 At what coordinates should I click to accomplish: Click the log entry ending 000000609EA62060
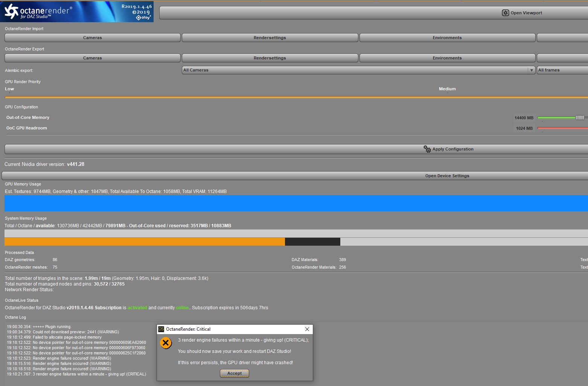pyautogui.click(x=76, y=342)
